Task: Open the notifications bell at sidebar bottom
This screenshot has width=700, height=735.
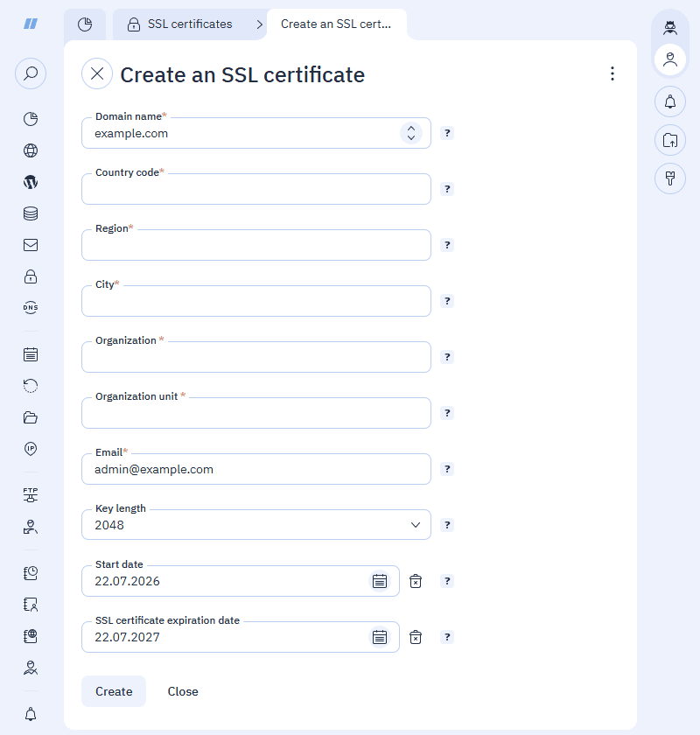Action: tap(31, 714)
